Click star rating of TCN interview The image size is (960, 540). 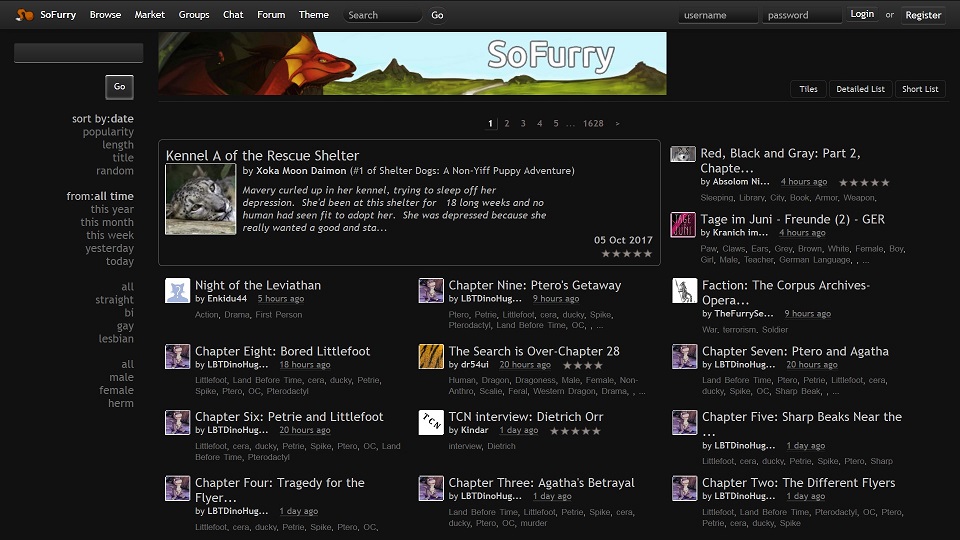(x=575, y=431)
